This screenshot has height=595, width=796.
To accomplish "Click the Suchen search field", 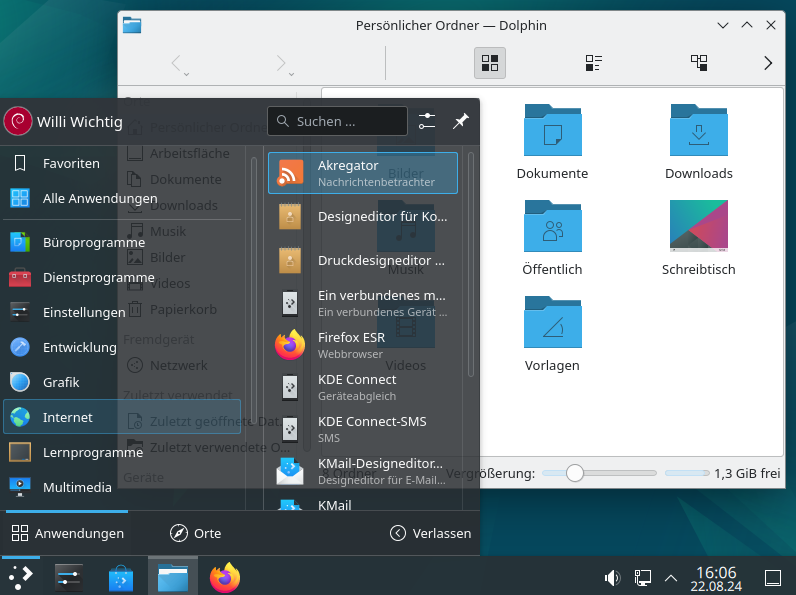I will pyautogui.click(x=338, y=121).
